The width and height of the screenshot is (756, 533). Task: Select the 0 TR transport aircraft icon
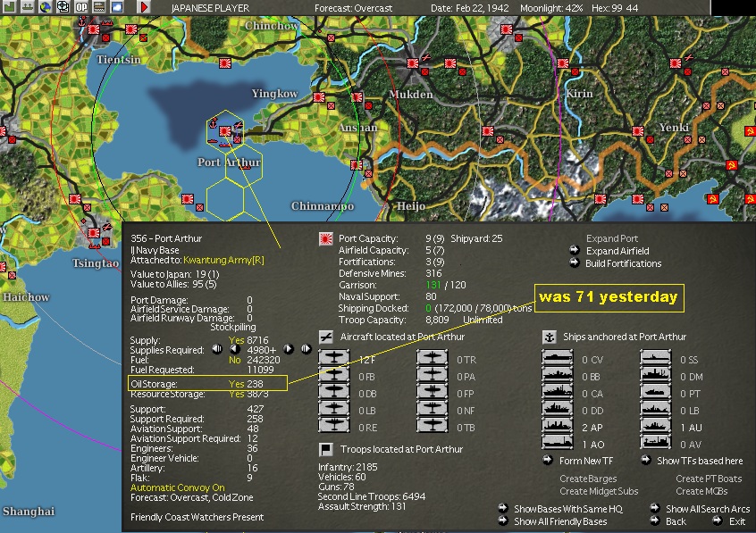coord(432,359)
